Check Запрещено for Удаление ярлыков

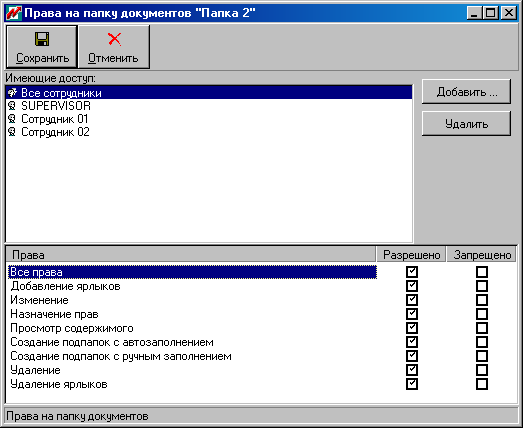[x=482, y=384]
